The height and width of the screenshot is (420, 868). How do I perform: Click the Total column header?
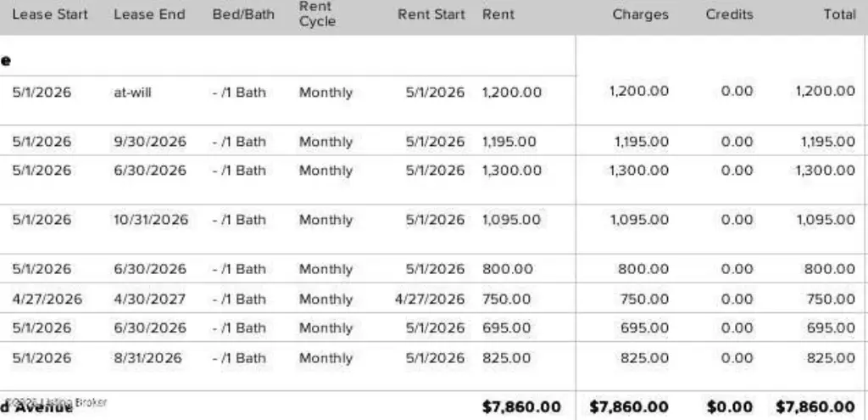(840, 14)
